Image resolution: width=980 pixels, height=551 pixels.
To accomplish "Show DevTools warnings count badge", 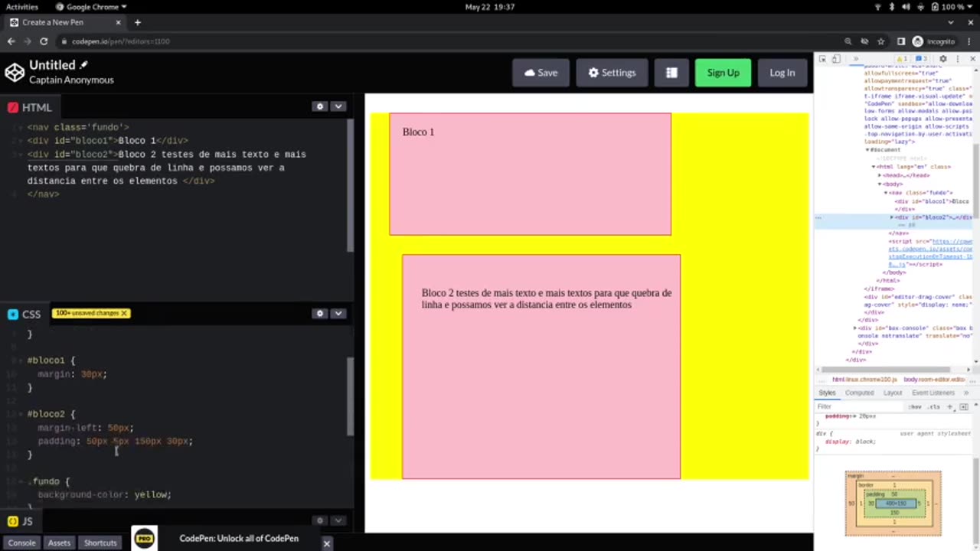I will 902,59.
